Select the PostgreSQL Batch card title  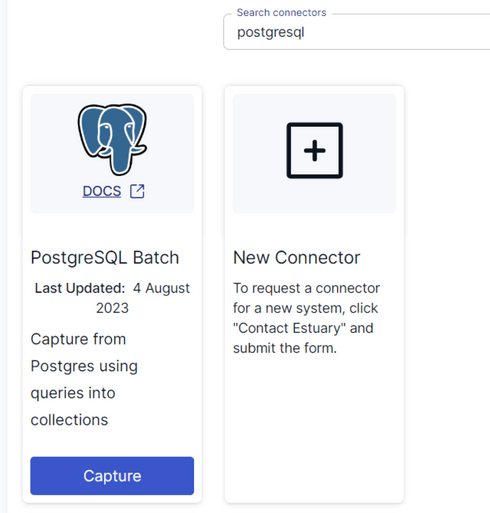pyautogui.click(x=105, y=258)
